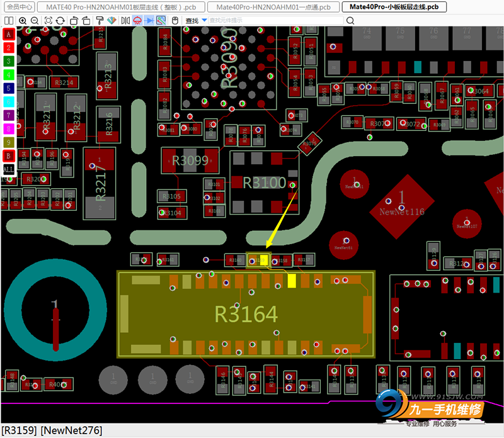This screenshot has height=438, width=504.
Task: Expand the 查找 dropdown arrow
Action: [x=204, y=20]
